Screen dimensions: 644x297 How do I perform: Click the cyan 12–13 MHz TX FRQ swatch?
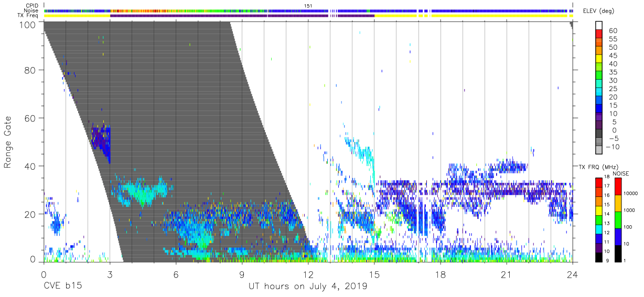[598, 229]
